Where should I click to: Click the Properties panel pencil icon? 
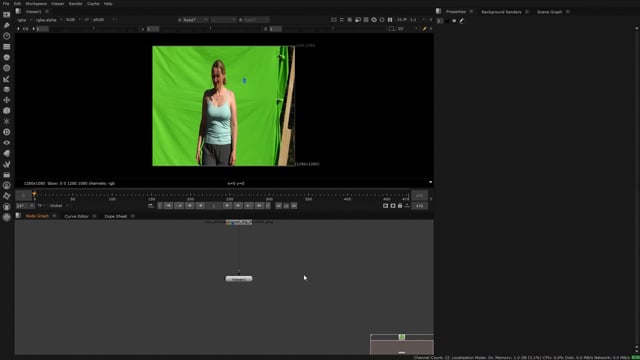pos(462,21)
